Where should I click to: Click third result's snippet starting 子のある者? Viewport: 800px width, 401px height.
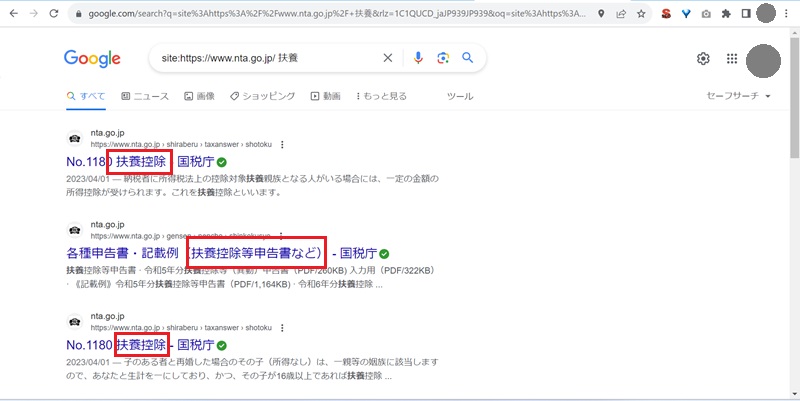(x=253, y=369)
